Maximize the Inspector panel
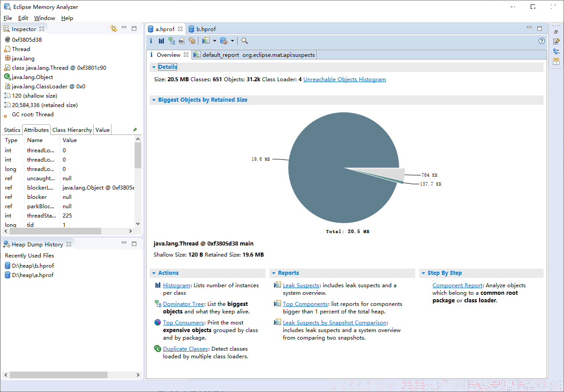This screenshot has height=392, width=564. [134, 28]
